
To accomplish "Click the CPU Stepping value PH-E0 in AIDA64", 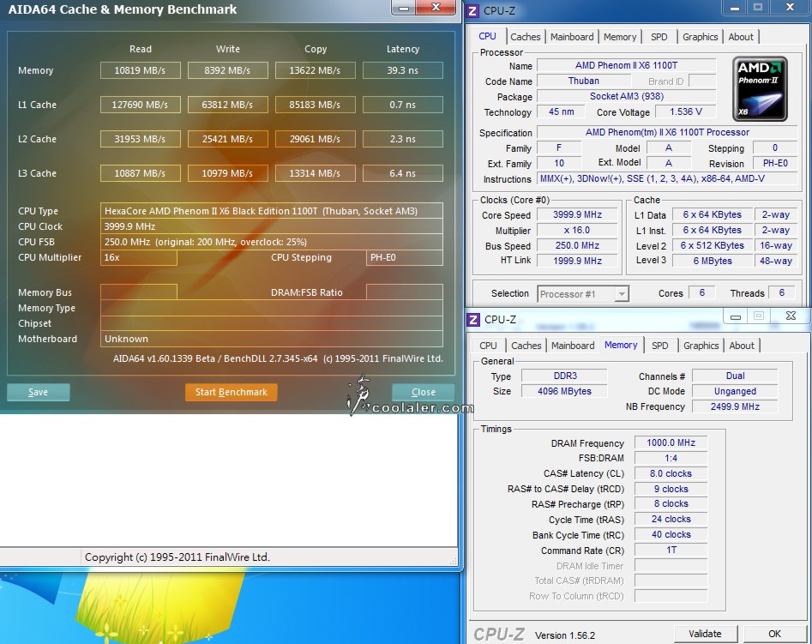I will pyautogui.click(x=405, y=257).
